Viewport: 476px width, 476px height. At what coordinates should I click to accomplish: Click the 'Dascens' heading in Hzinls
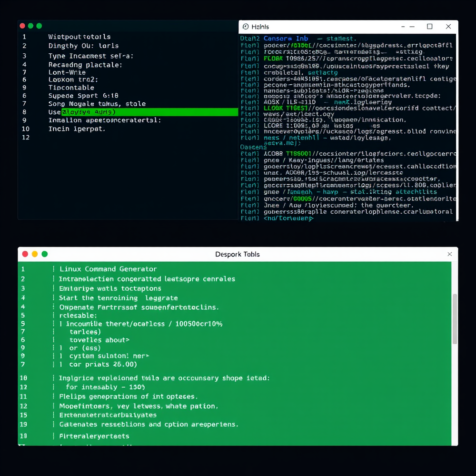pos(253,147)
